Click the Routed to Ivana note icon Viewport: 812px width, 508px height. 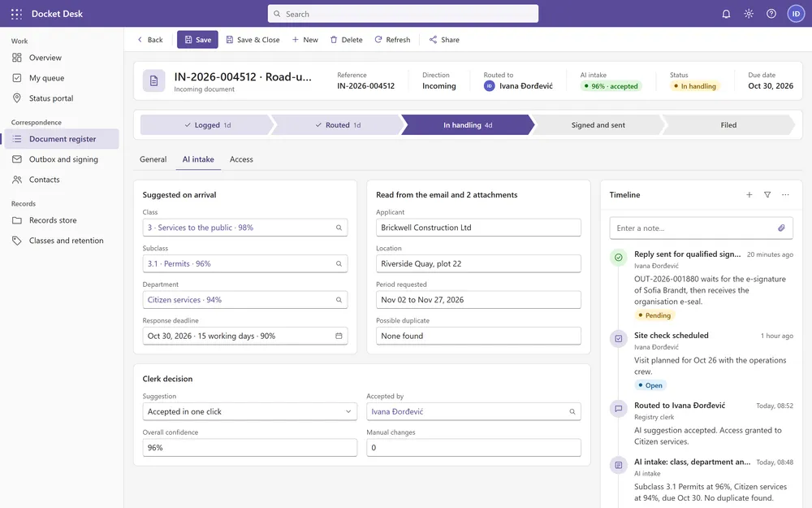[x=618, y=409]
